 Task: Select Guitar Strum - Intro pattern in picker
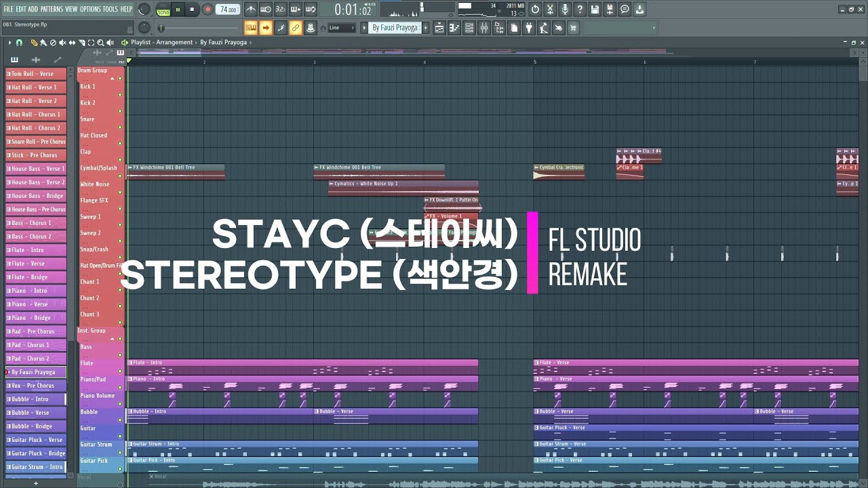[36, 467]
